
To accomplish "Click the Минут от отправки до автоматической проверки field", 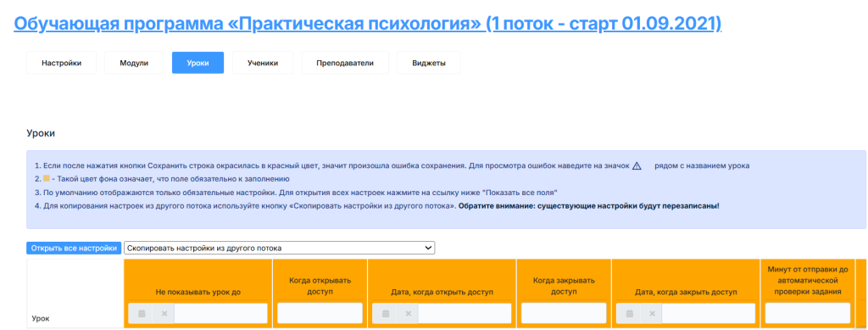I will tap(808, 313).
